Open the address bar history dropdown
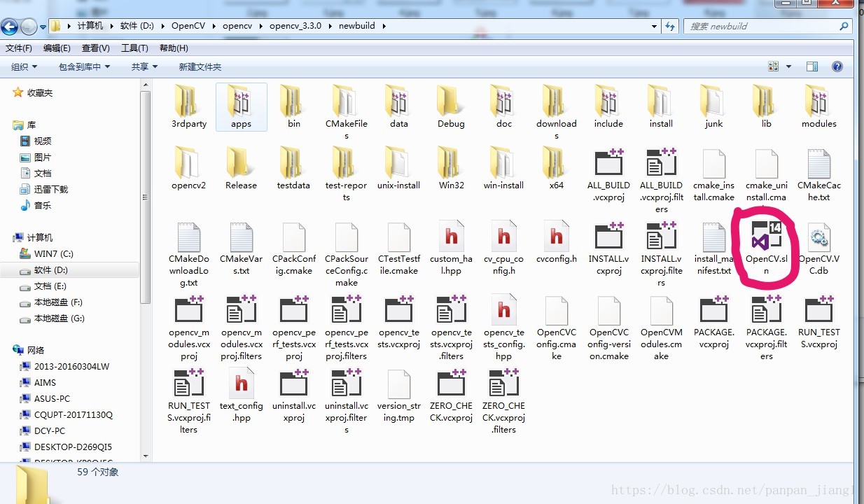The height and width of the screenshot is (504, 864). 654,27
